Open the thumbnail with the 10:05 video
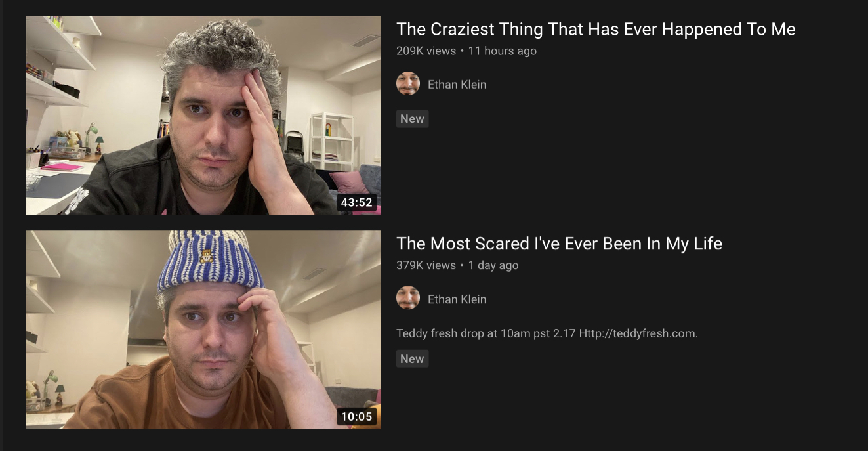Screen dimensions: 868x451 pyautogui.click(x=203, y=330)
